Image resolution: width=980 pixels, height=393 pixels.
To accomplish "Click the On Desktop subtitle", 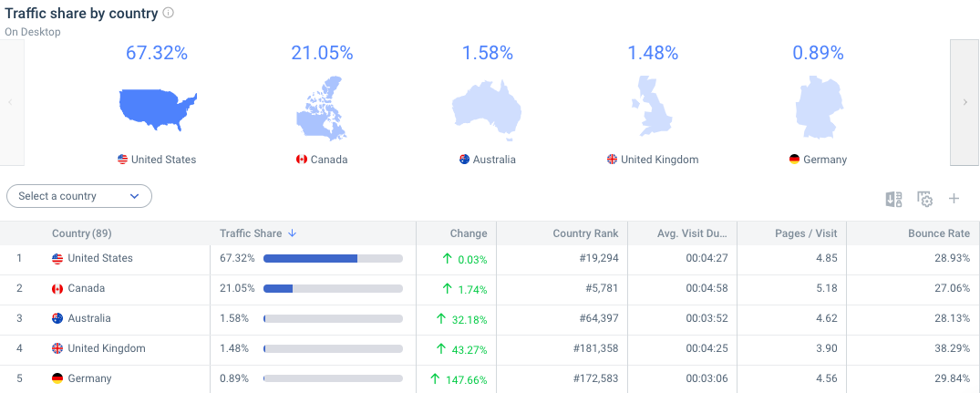I will 33,31.
